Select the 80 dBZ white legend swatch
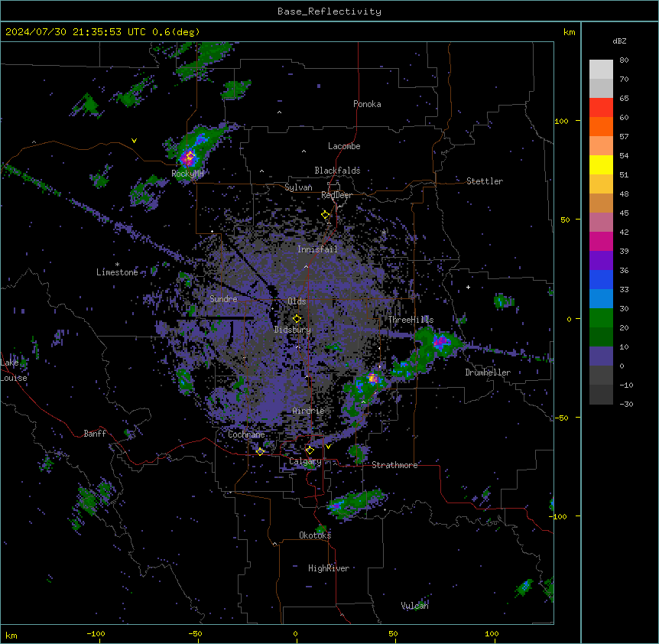This screenshot has width=659, height=644. (x=601, y=70)
